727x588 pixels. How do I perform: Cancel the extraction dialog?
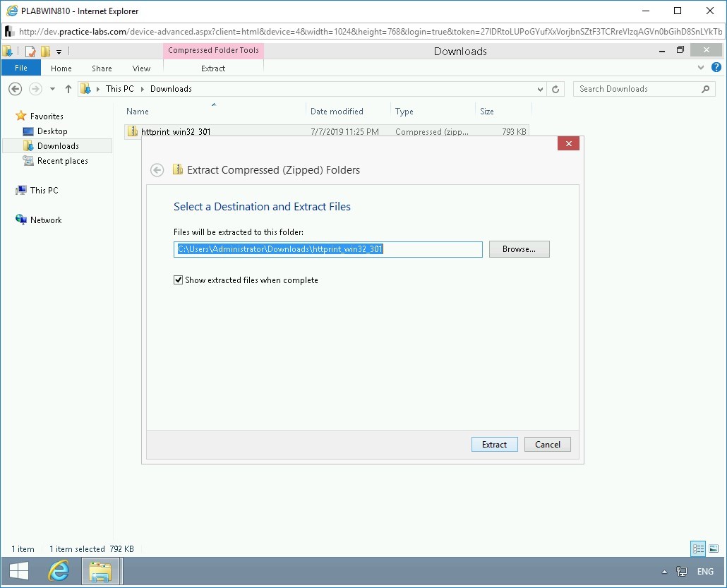pyautogui.click(x=547, y=444)
